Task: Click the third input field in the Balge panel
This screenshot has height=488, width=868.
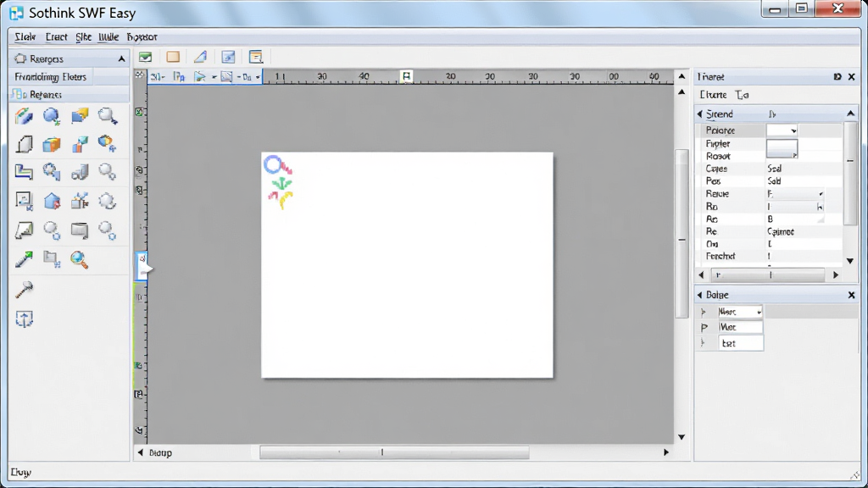Action: (740, 344)
